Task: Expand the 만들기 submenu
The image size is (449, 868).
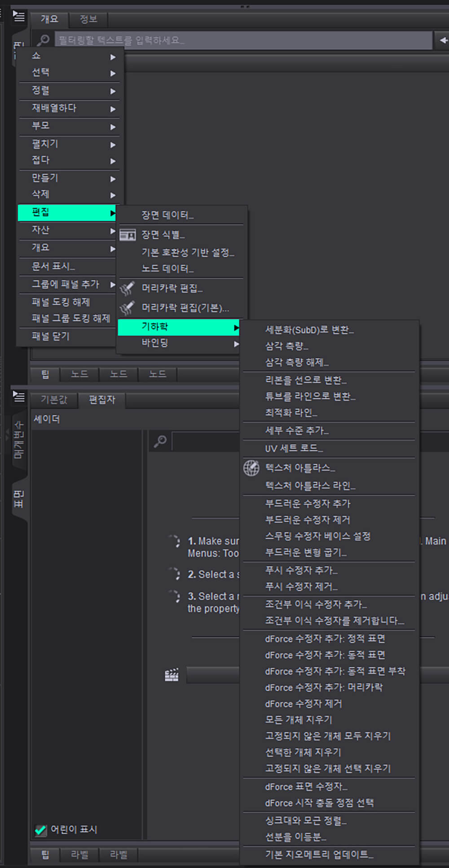Action: 70,179
